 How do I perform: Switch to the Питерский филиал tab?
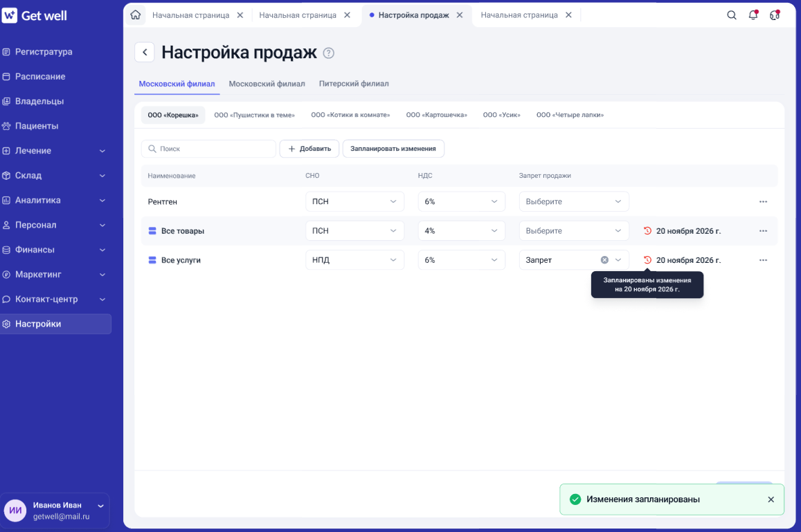pos(354,84)
